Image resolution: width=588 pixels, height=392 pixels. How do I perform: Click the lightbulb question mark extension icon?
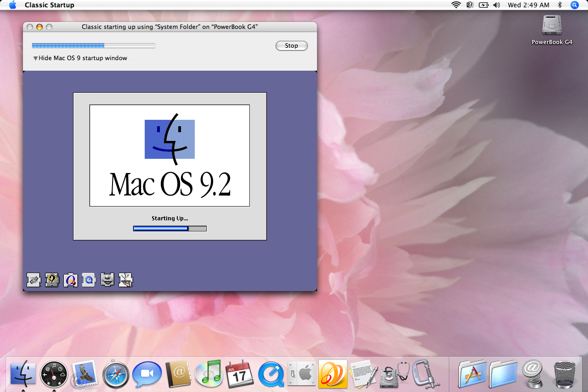click(52, 280)
